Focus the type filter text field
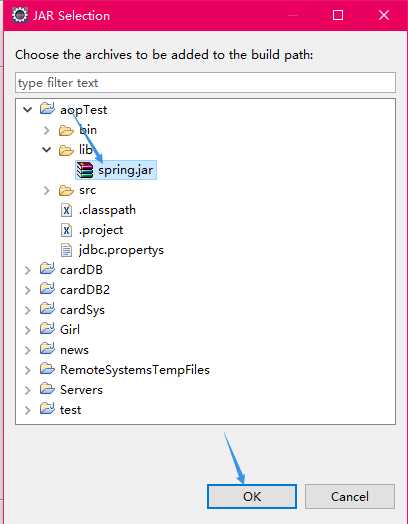408x524 pixels. coord(206,83)
